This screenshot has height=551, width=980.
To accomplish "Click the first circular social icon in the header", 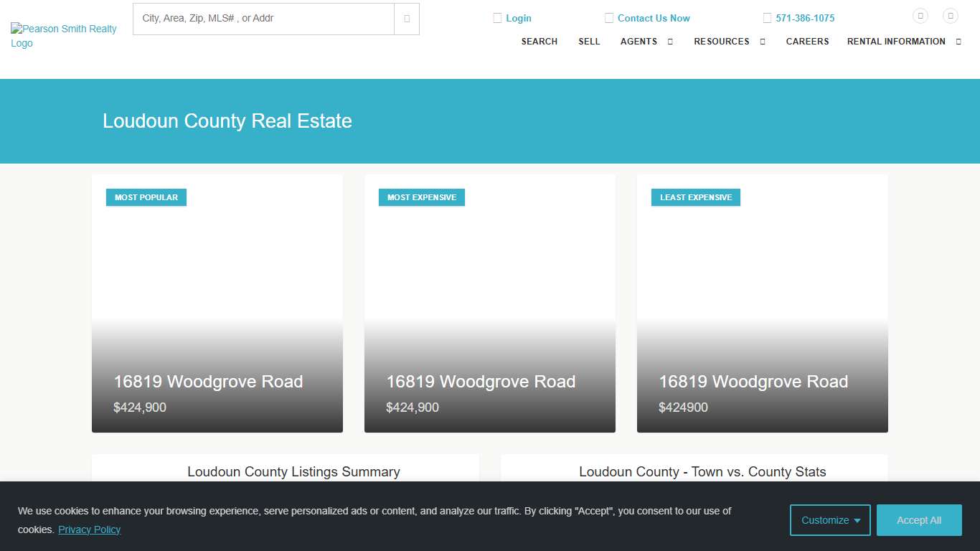I will [920, 15].
